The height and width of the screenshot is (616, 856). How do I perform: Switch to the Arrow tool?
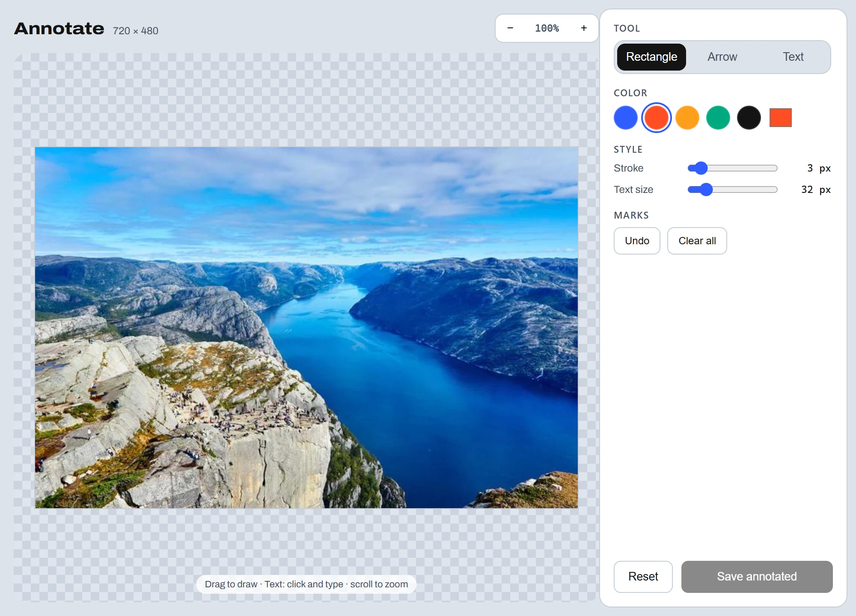tap(722, 57)
